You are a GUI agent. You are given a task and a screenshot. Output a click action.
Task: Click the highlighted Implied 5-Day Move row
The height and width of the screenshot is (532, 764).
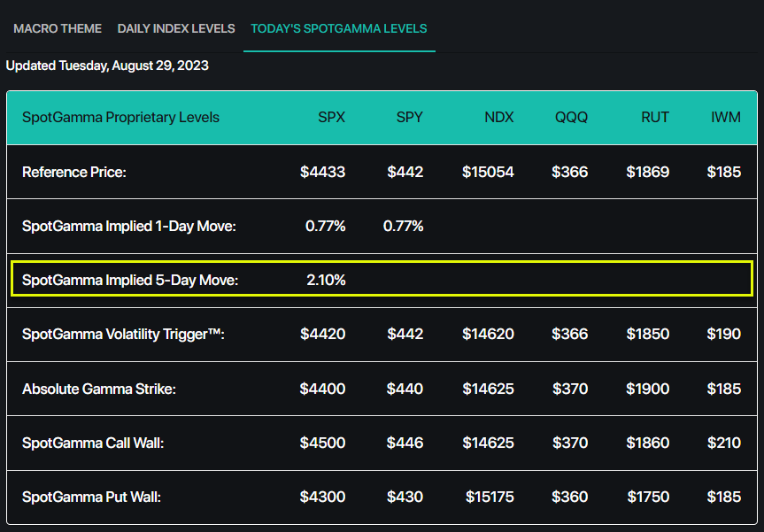[x=381, y=280]
